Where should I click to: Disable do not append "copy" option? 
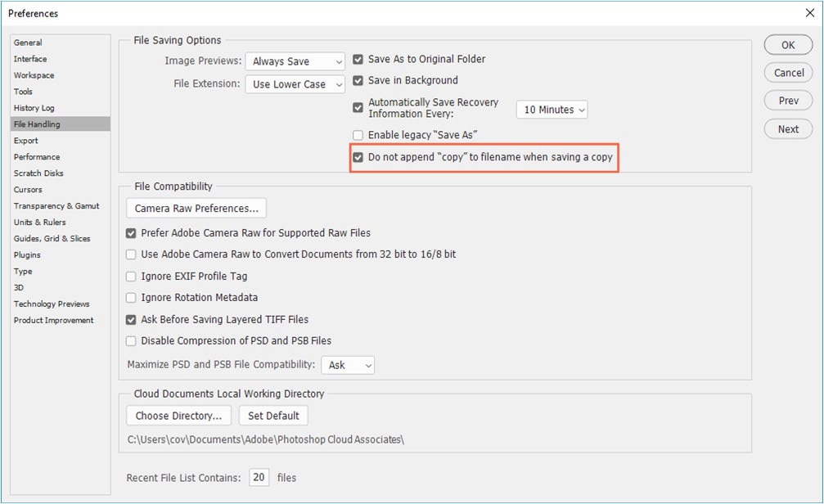tap(358, 157)
